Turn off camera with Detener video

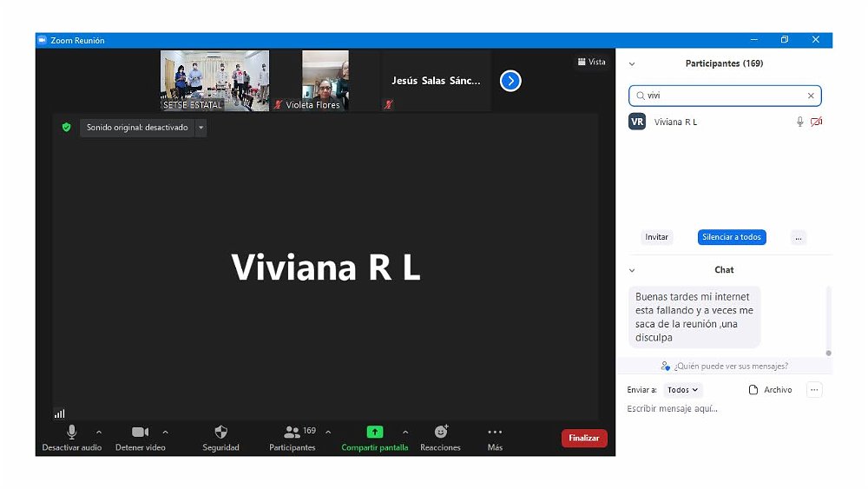coord(140,432)
